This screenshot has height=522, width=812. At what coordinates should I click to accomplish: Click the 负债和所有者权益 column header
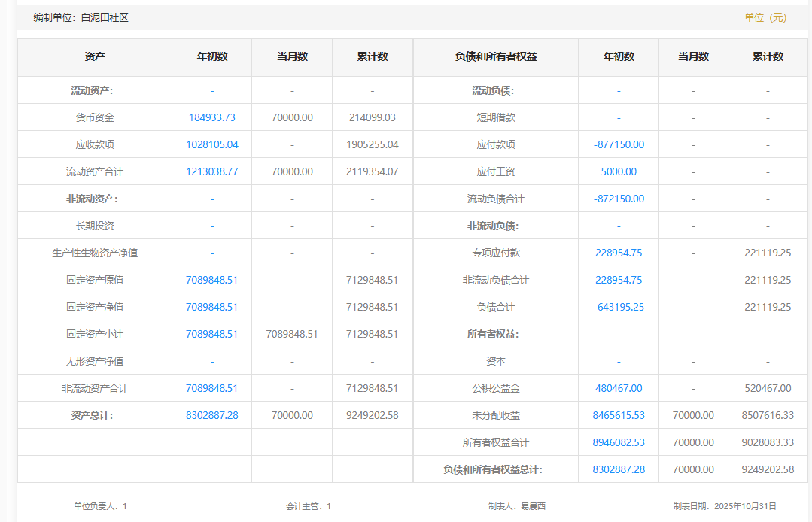click(496, 57)
